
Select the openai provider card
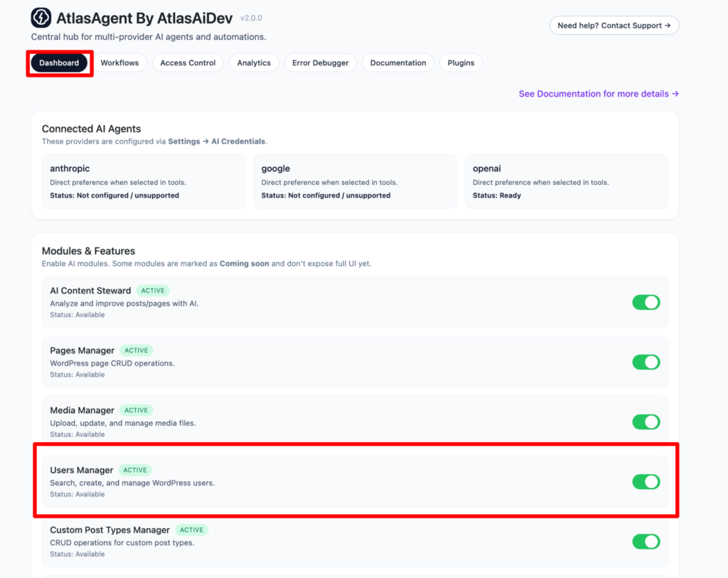tap(567, 181)
